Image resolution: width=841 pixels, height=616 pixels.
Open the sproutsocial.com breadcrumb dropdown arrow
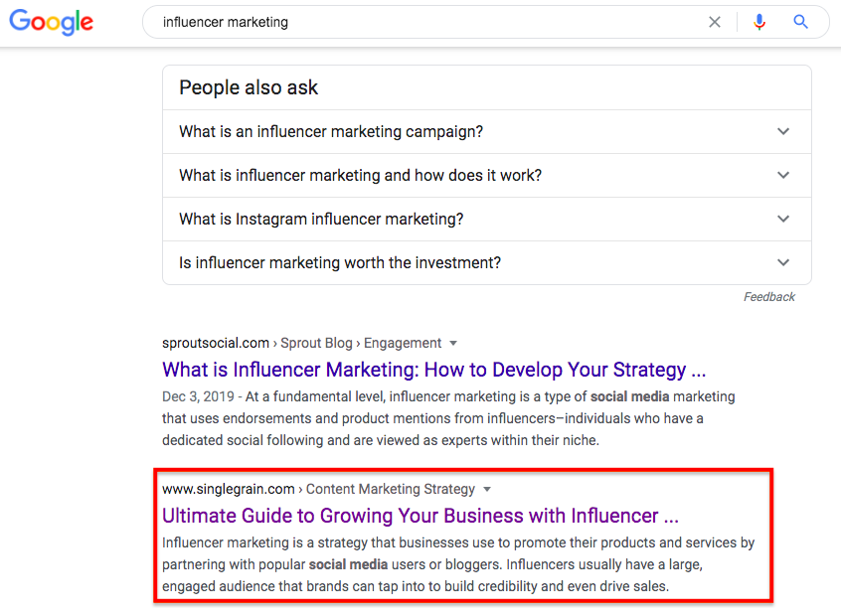[453, 343]
